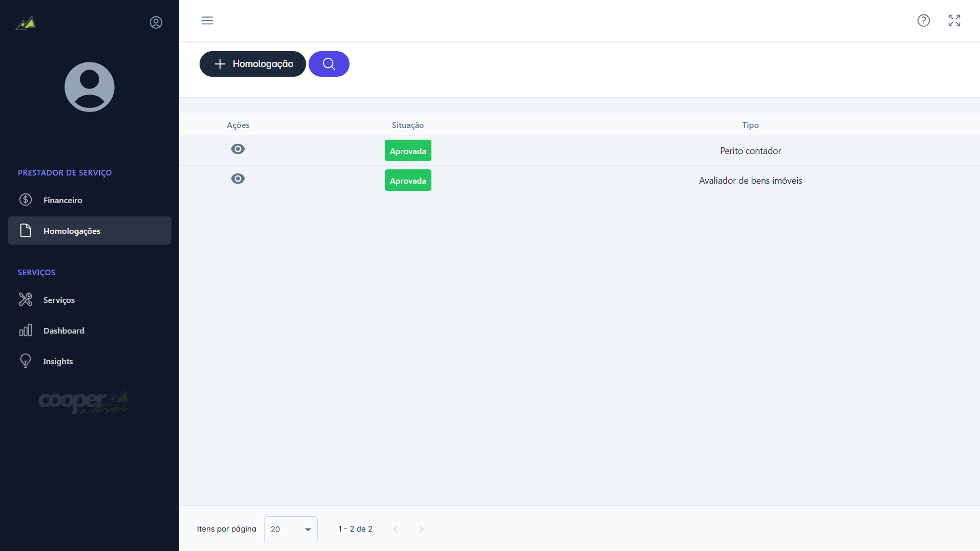Select the Homologações menu item

click(x=90, y=231)
